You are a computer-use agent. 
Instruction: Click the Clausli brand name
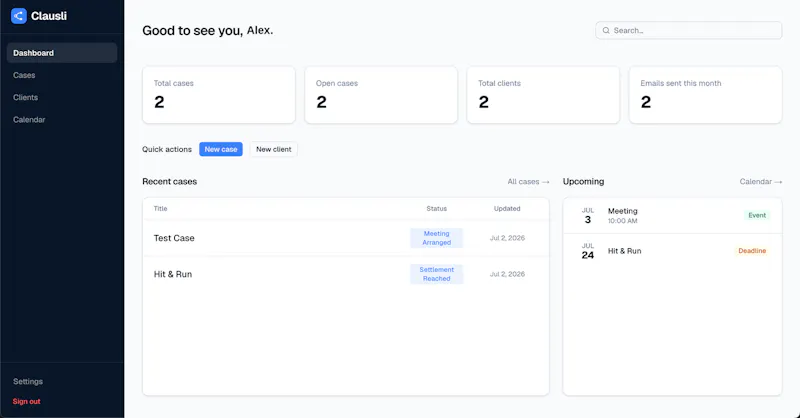(49, 16)
